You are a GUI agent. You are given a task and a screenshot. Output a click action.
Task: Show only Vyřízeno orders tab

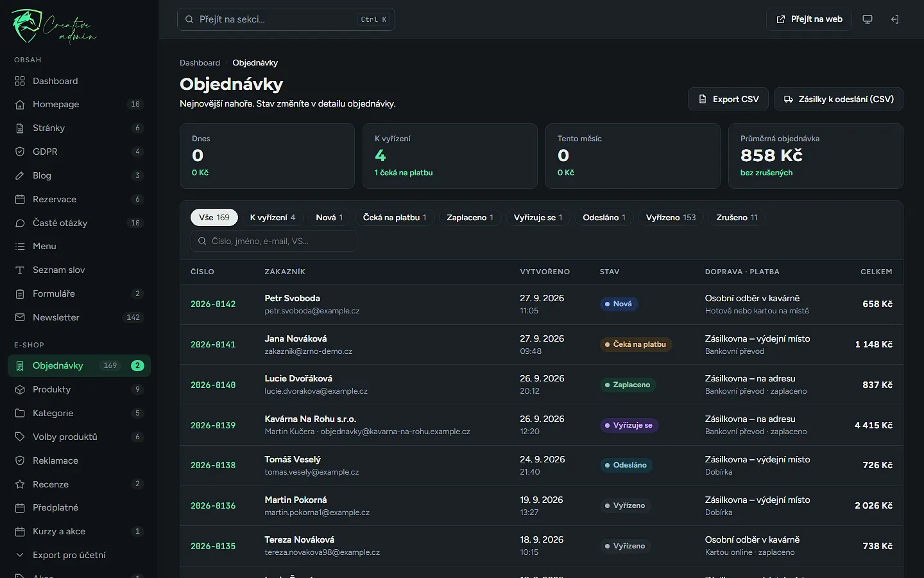(x=671, y=218)
